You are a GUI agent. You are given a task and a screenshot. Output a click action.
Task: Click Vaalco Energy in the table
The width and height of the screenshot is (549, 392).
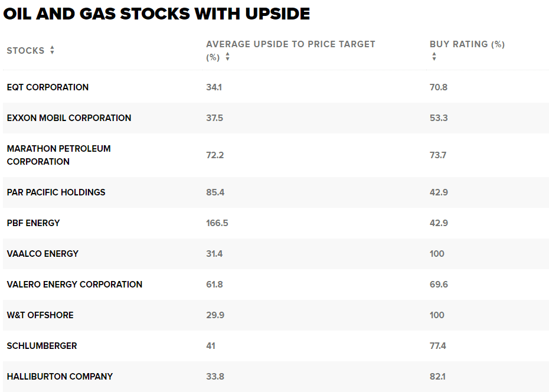(x=43, y=254)
